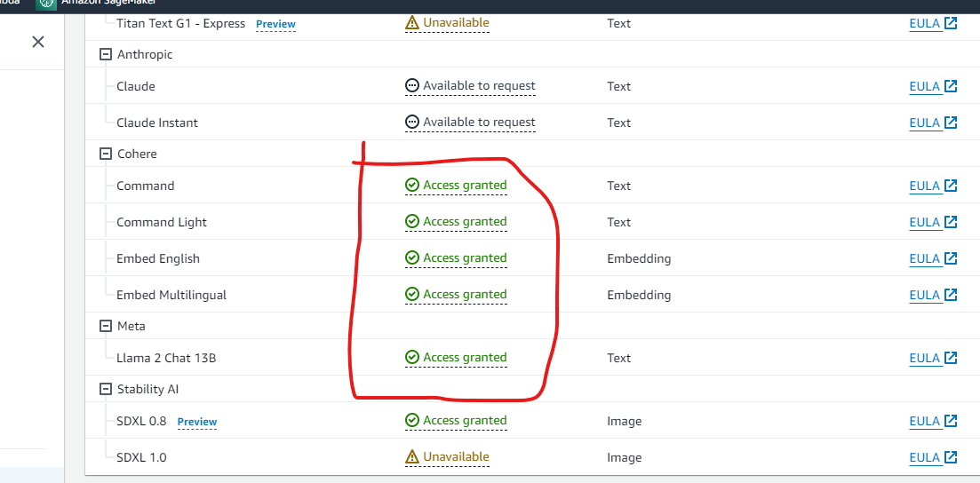Click Unavailable status for Titan Text G1 - Express

(447, 23)
